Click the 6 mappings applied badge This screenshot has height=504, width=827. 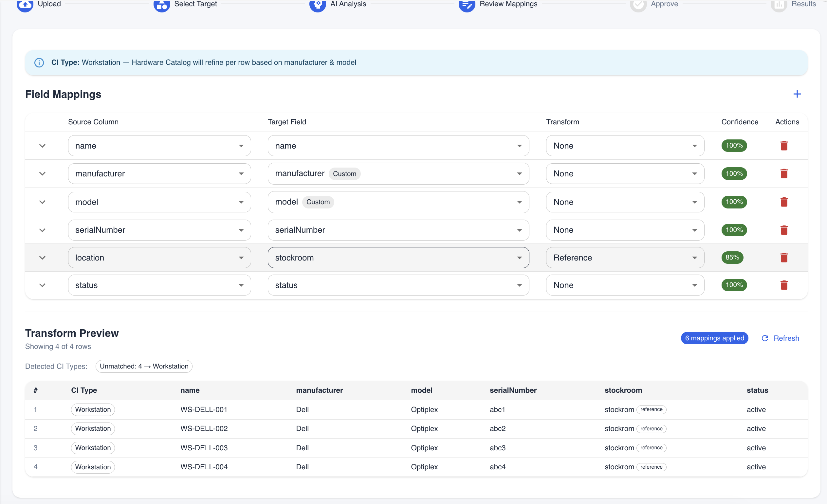pyautogui.click(x=714, y=338)
